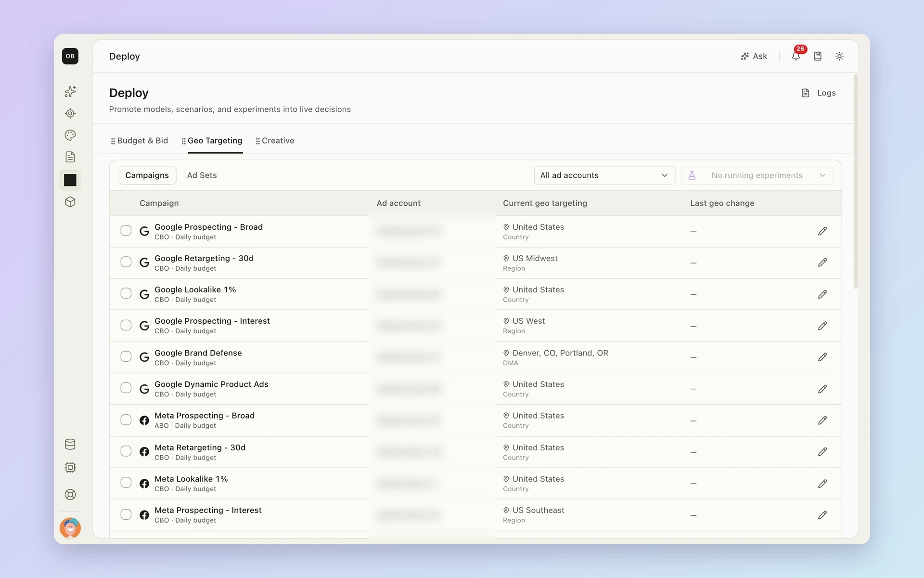Edit geo for Google Prospecting - Broad
924x578 pixels.
coord(822,231)
